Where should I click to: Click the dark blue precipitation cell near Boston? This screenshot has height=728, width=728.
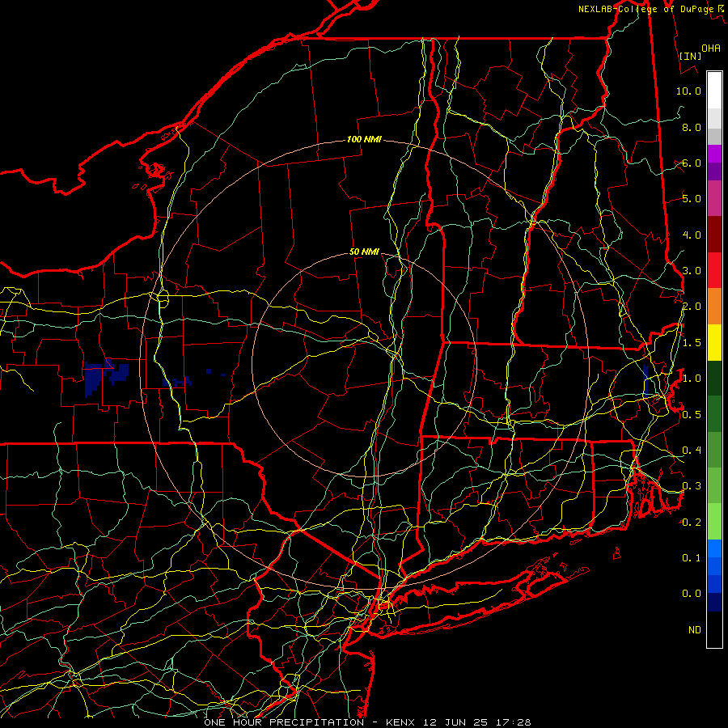coord(645,381)
